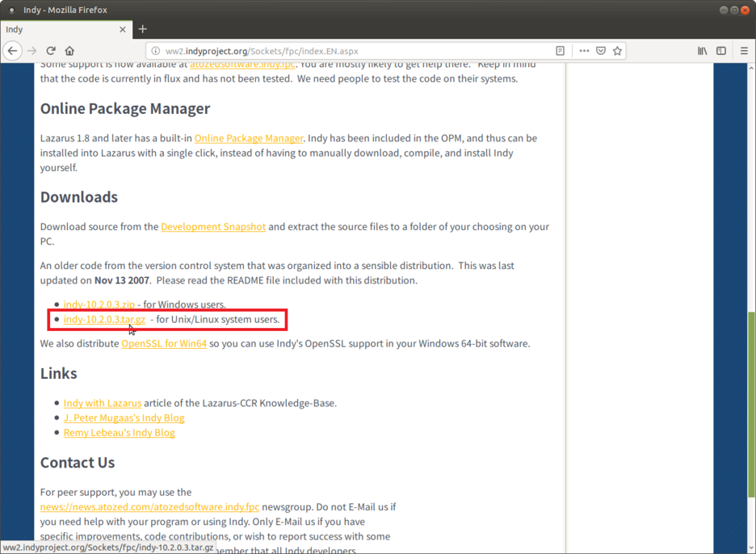Image resolution: width=756 pixels, height=554 pixels.
Task: Open the atozedsoftware.indy.fpc link
Action: pyautogui.click(x=242, y=65)
